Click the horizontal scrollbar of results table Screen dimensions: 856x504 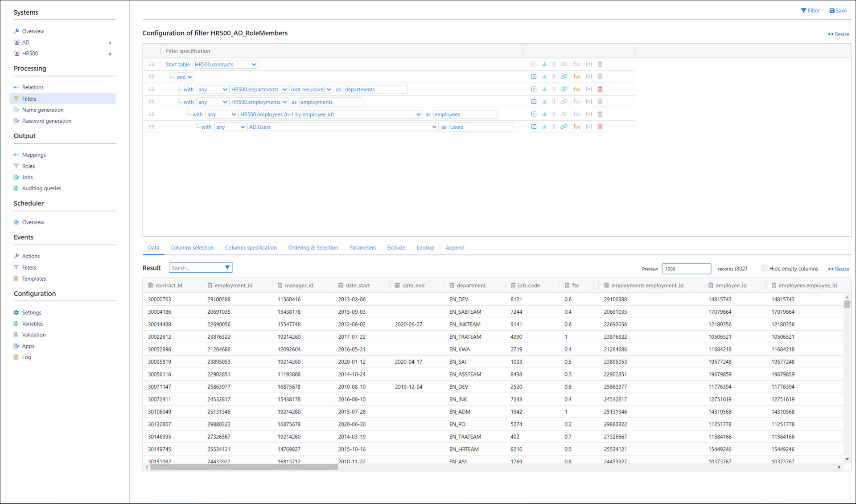click(244, 467)
